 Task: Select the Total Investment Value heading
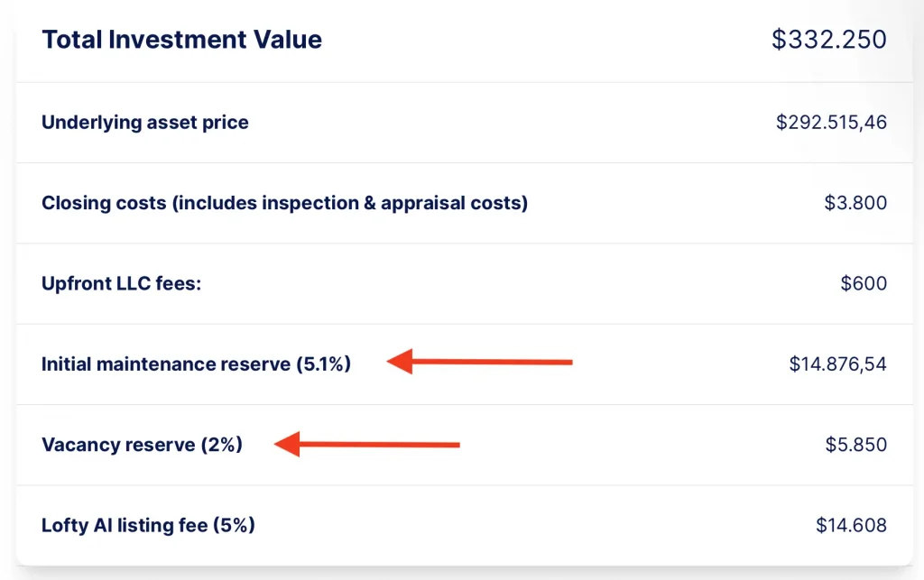click(x=181, y=40)
